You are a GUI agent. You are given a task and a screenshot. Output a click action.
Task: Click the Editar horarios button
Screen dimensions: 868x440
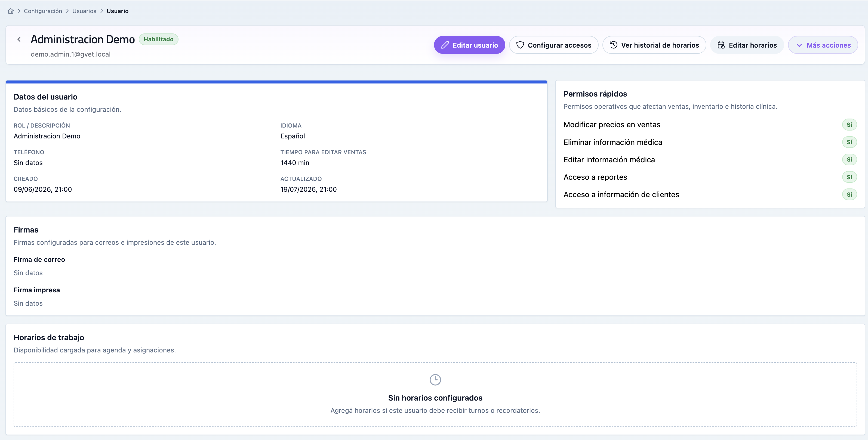[x=747, y=45]
